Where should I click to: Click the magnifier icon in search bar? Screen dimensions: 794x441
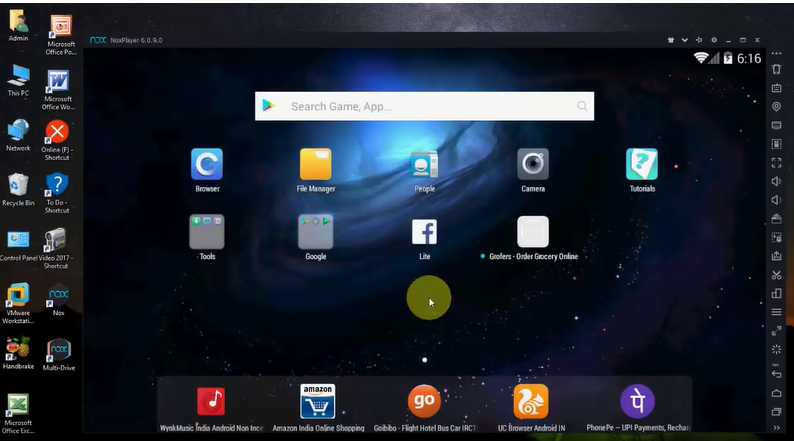(582, 106)
